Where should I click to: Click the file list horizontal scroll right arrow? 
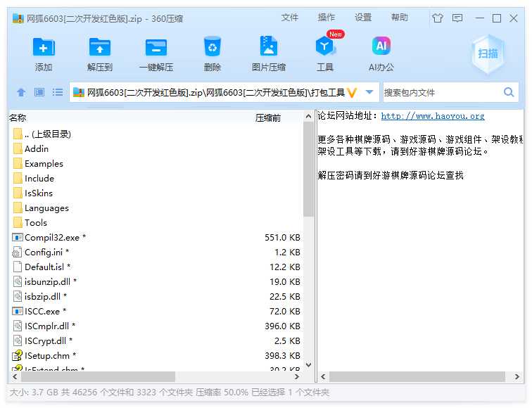[297, 376]
